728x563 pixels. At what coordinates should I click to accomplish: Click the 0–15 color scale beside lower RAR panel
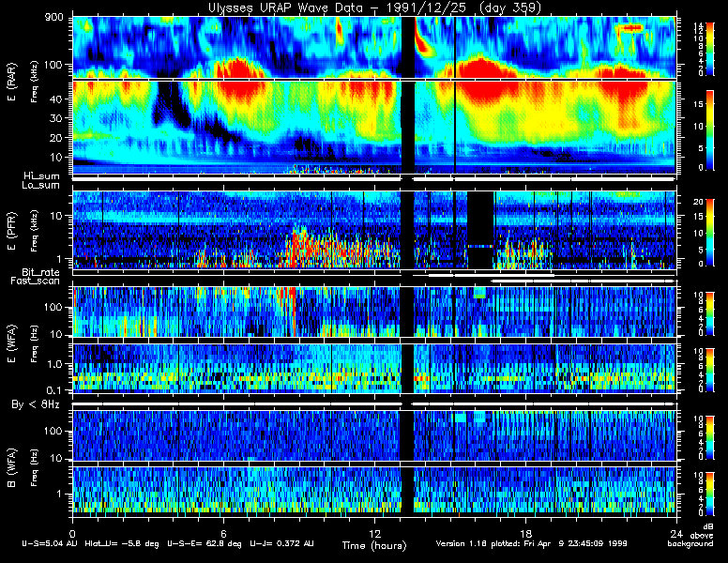pyautogui.click(x=710, y=130)
